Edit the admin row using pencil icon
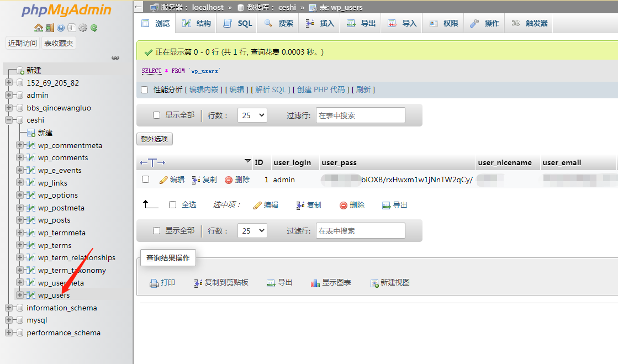This screenshot has width=618, height=364. [x=172, y=180]
